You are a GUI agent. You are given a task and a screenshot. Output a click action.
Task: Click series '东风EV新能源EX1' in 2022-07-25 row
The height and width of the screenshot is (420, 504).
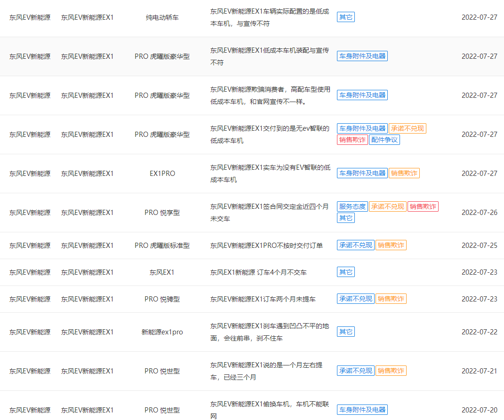tap(88, 246)
